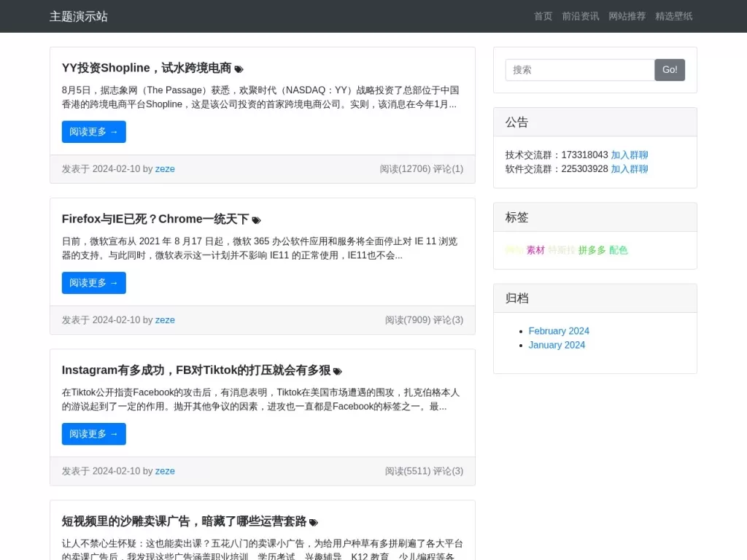Open 网站推荐 from the top menu

[x=627, y=16]
